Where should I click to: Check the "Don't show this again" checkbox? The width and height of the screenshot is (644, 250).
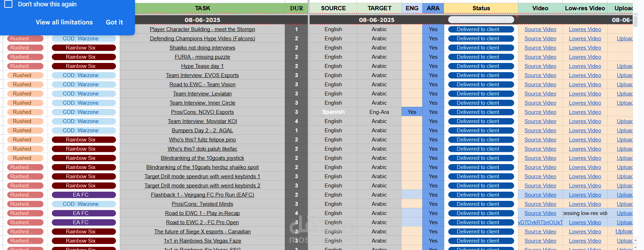(x=8, y=4)
